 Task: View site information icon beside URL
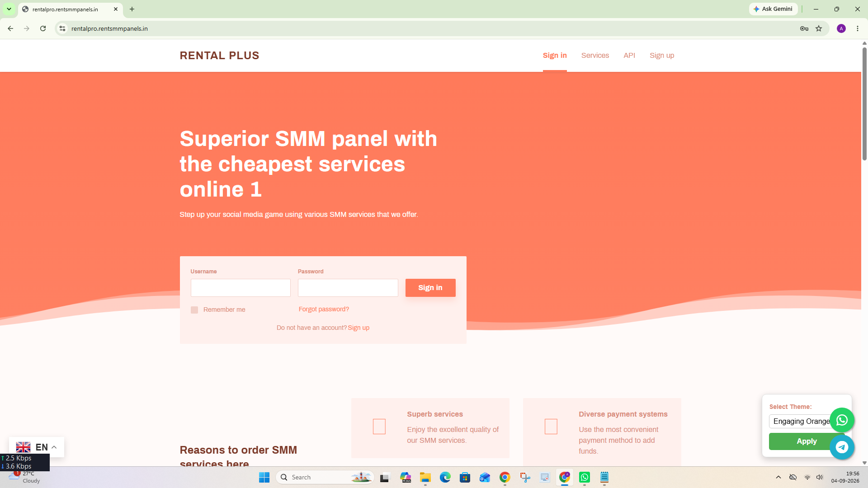62,28
